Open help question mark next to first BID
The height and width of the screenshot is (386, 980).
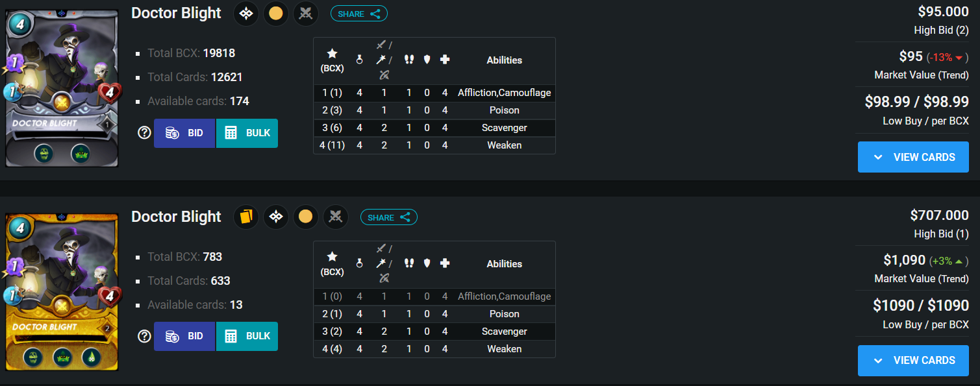[x=144, y=133]
